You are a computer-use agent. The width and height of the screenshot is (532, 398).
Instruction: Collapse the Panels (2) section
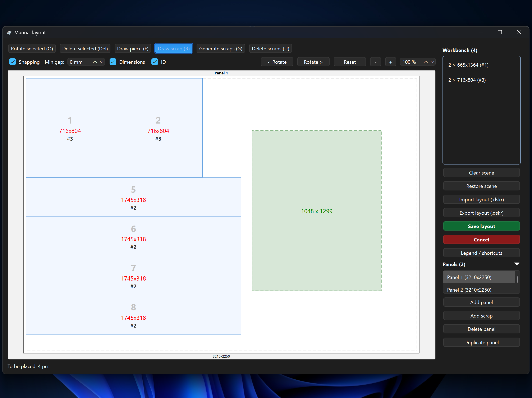(516, 264)
